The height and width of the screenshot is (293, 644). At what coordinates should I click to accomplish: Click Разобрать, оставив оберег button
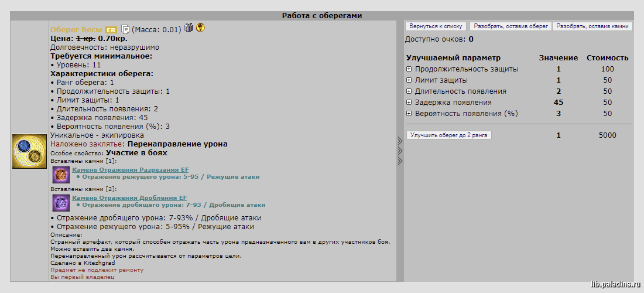pyautogui.click(x=511, y=26)
